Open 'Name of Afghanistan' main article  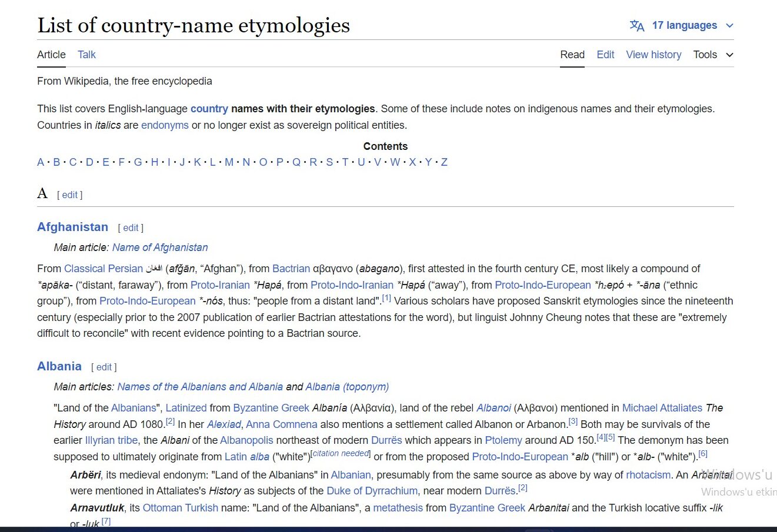[160, 247]
